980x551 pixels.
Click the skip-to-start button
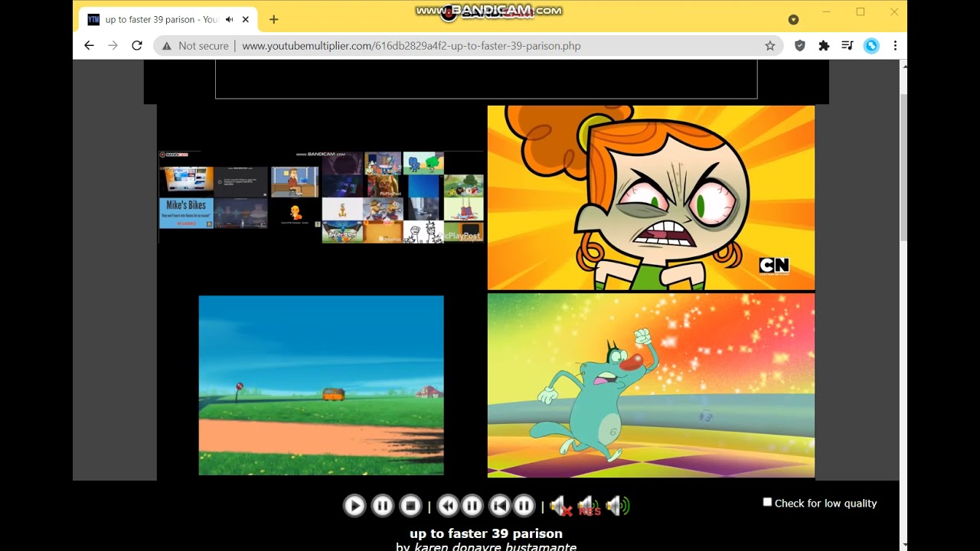[x=499, y=505]
